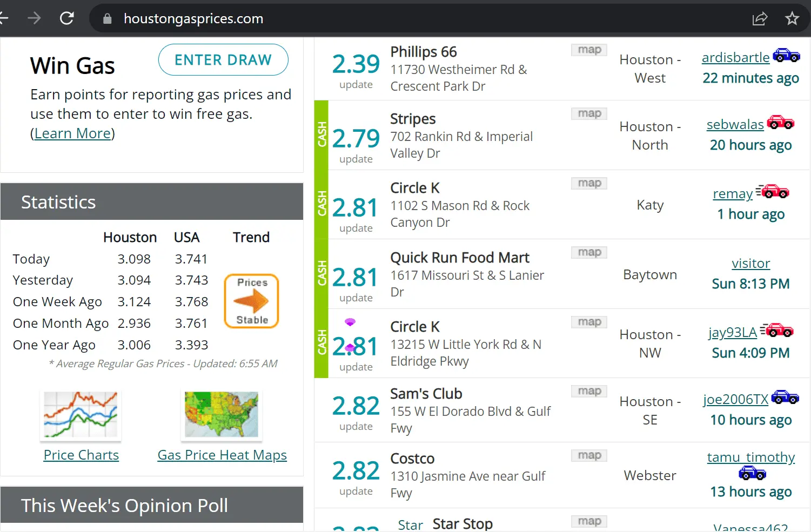Click the ENTER DRAW button
The height and width of the screenshot is (532, 811).
(x=223, y=60)
